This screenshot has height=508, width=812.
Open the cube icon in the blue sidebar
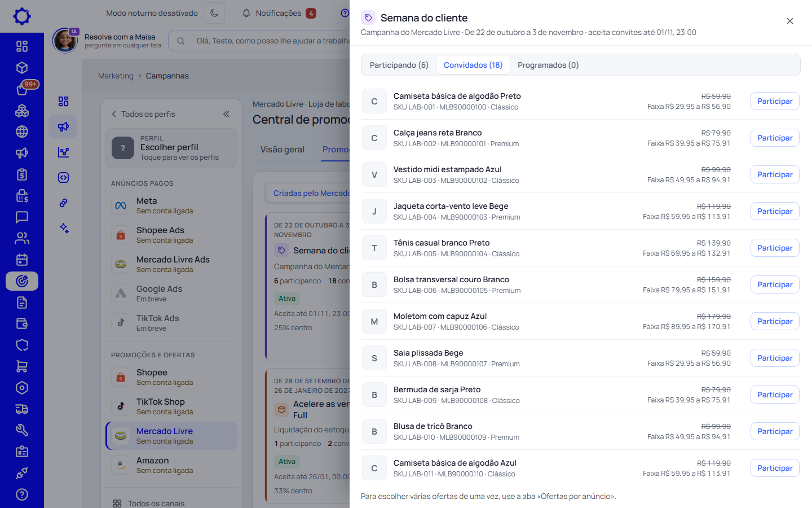(x=22, y=68)
